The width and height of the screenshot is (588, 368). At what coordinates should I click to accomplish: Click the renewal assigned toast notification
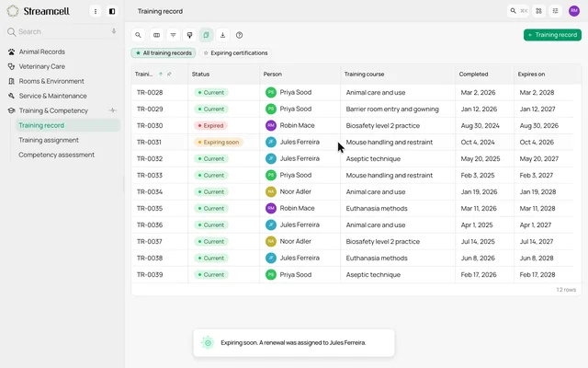pyautogui.click(x=294, y=342)
